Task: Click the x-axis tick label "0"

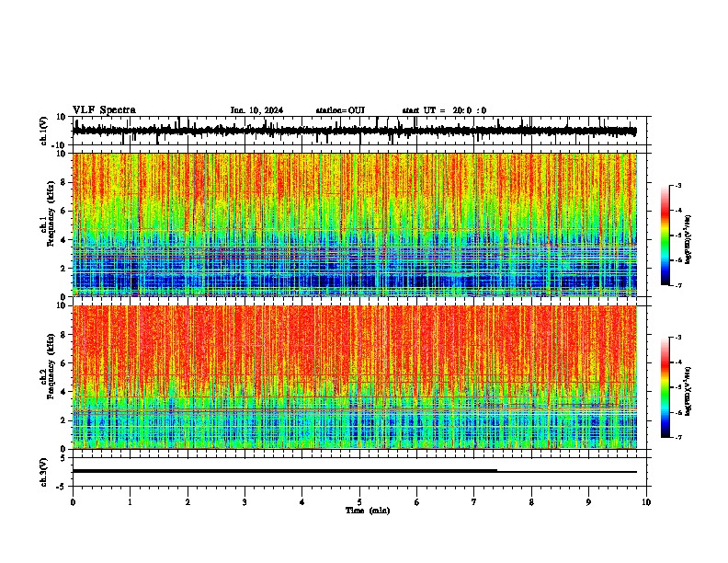Action: (73, 502)
